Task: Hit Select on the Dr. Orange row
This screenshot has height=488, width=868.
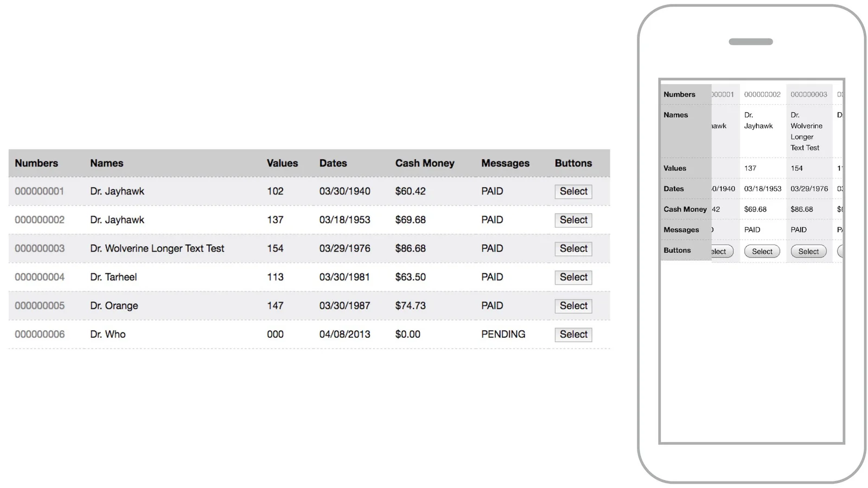Action: 573,306
